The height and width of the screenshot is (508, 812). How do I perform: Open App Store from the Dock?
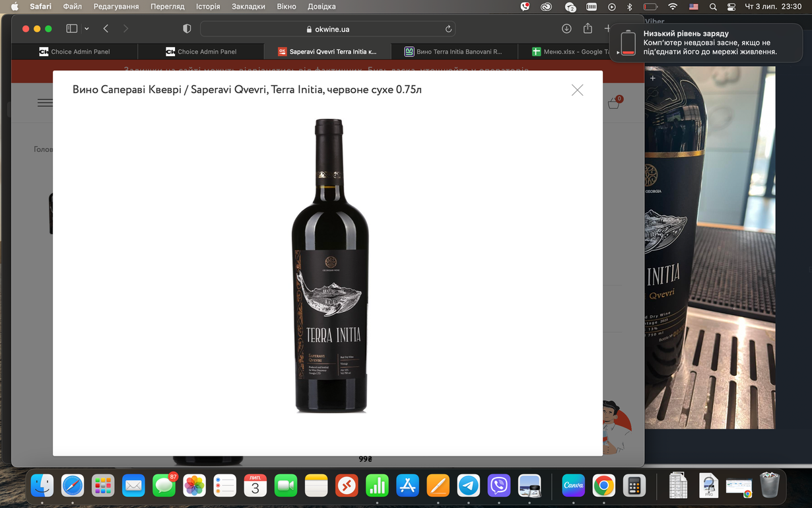tap(408, 486)
